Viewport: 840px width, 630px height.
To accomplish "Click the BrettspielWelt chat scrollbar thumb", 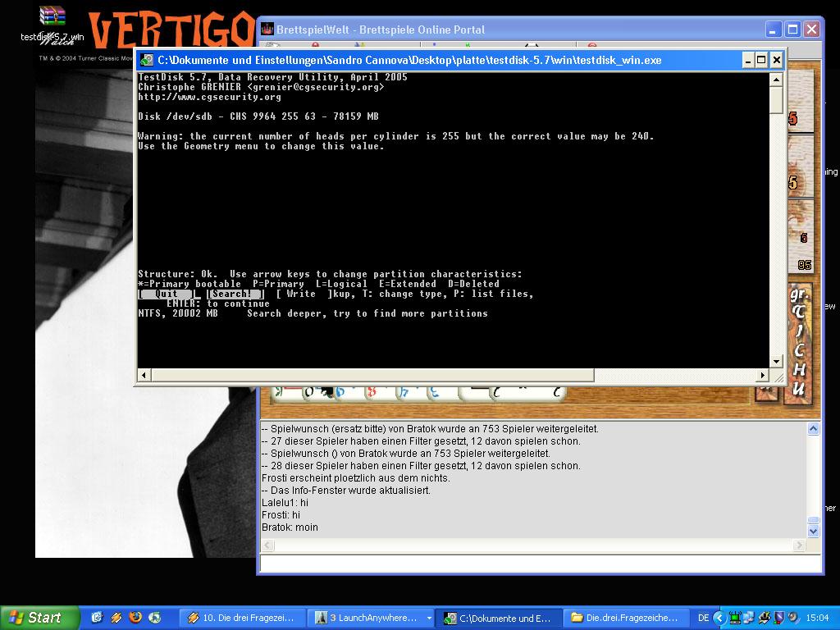I will point(813,520).
